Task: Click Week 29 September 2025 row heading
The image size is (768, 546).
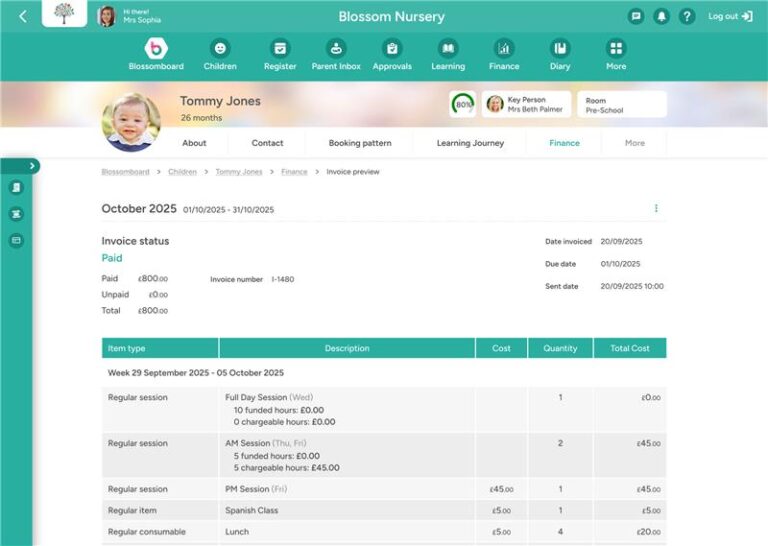Action: [x=195, y=373]
